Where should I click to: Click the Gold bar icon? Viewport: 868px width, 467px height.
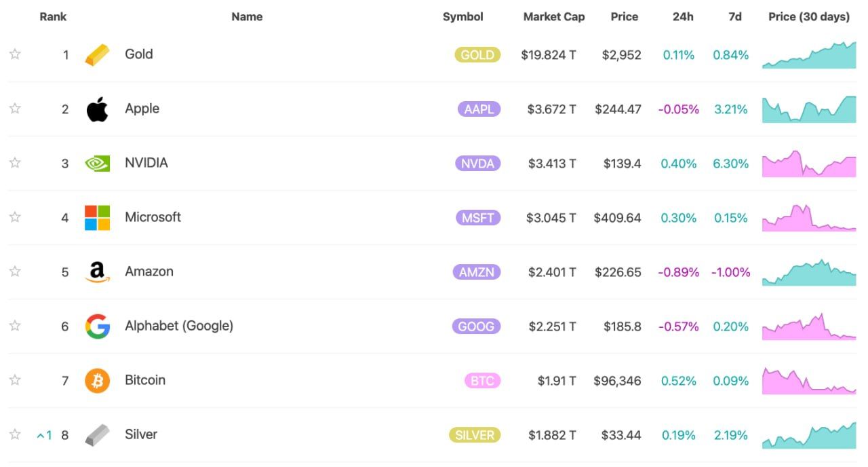click(97, 55)
